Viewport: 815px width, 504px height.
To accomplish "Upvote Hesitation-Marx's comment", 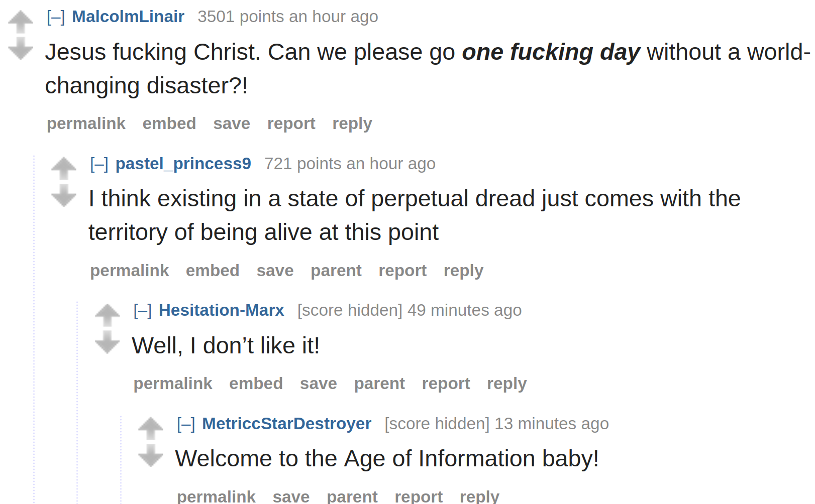I will click(x=108, y=315).
